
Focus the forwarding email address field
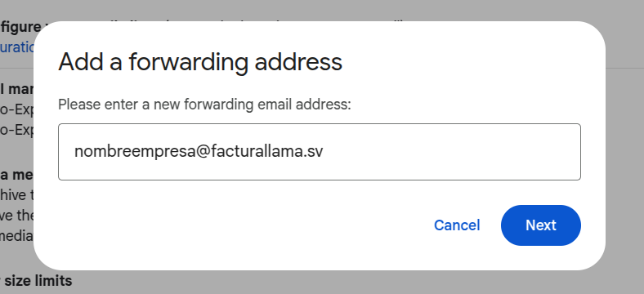pyautogui.click(x=319, y=152)
